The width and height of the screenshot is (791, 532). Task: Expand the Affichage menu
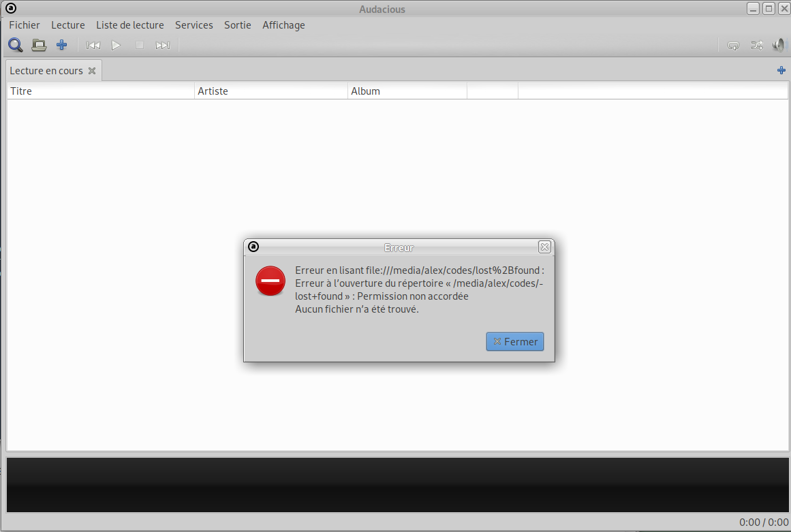[283, 25]
